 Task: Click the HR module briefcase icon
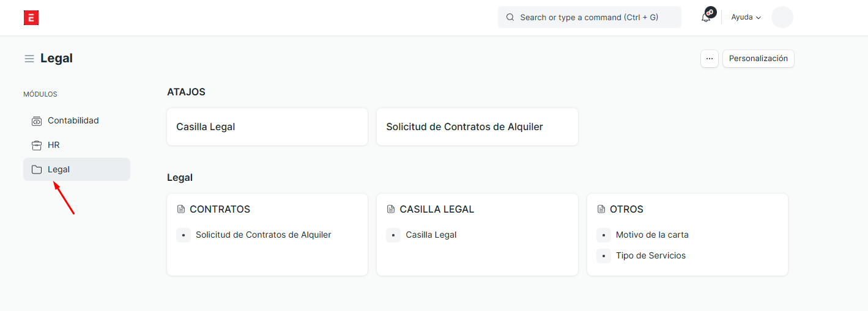(37, 145)
